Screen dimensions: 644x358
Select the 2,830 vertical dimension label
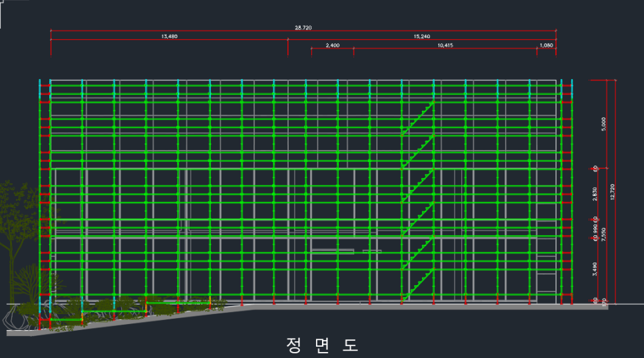pyautogui.click(x=595, y=194)
